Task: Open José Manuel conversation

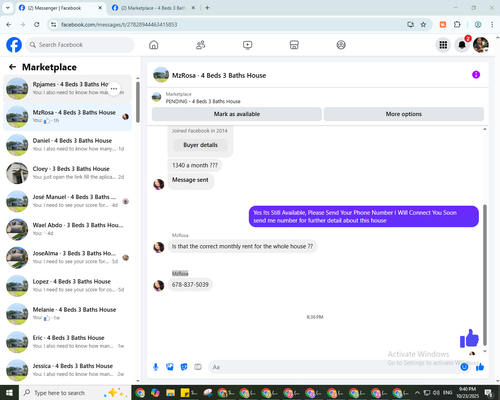Action: [x=67, y=201]
